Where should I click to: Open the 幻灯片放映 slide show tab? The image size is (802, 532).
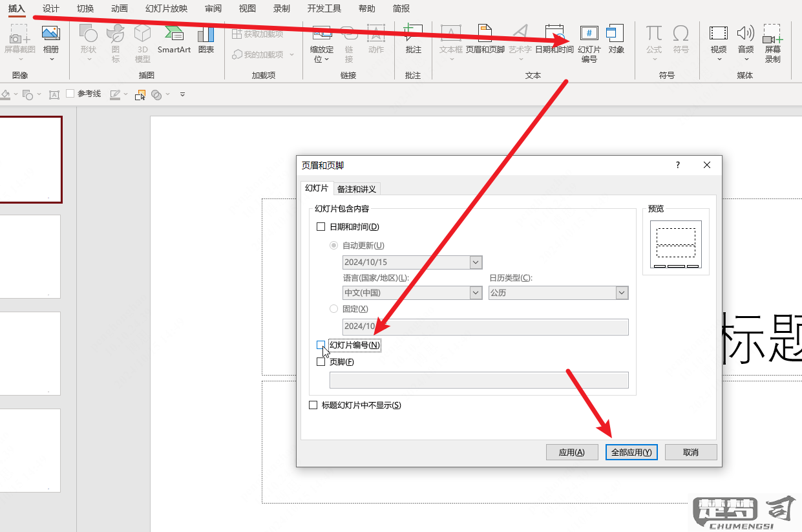[x=167, y=8]
